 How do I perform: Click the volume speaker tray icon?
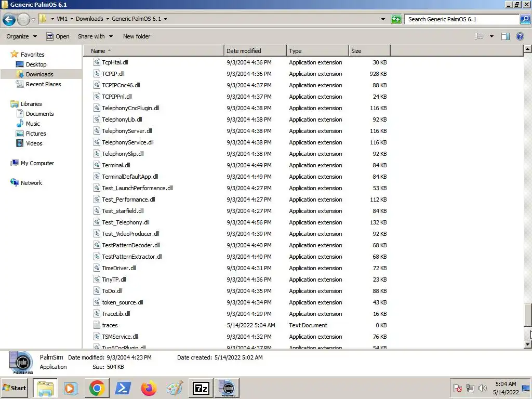point(482,388)
